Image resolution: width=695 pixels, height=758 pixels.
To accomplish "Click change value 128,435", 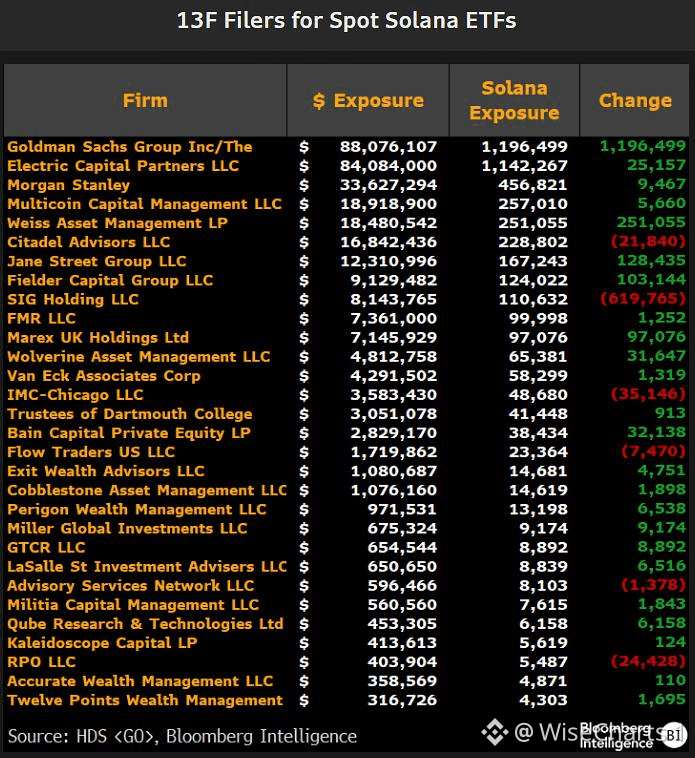I will (651, 261).
